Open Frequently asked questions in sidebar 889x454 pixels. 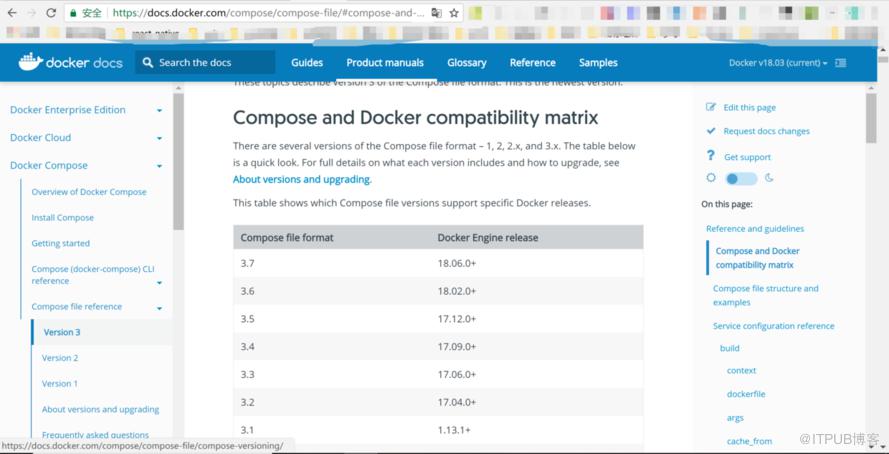click(x=95, y=435)
